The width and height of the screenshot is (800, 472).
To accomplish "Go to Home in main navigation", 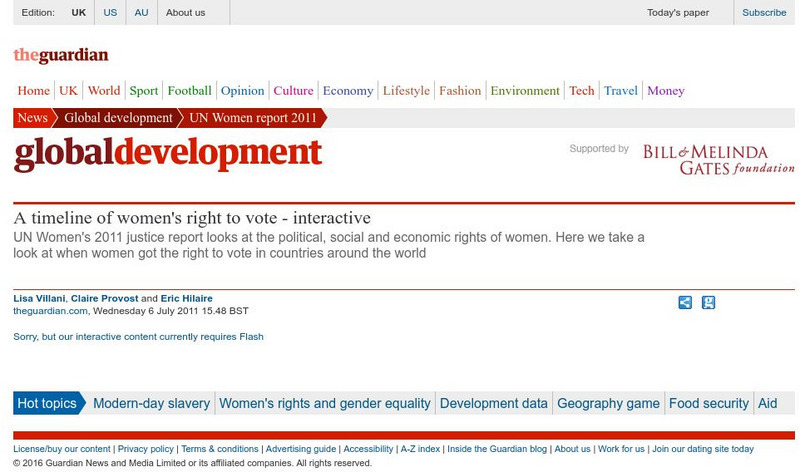I will click(34, 91).
